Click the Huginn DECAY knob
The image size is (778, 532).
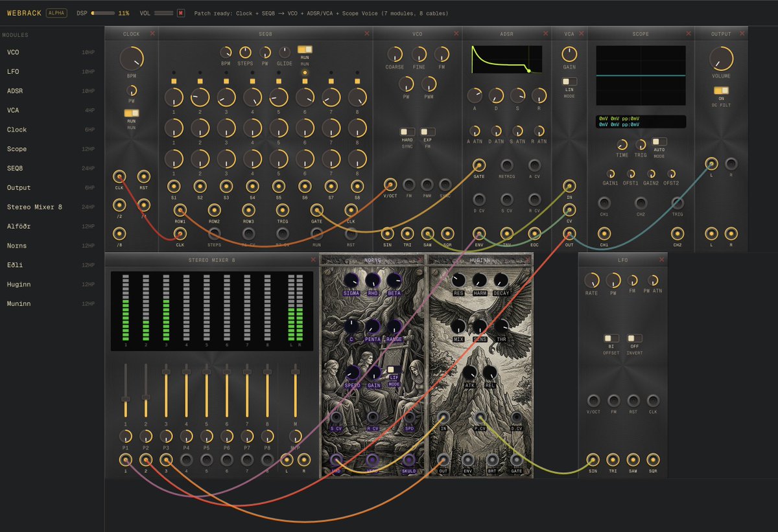point(501,280)
